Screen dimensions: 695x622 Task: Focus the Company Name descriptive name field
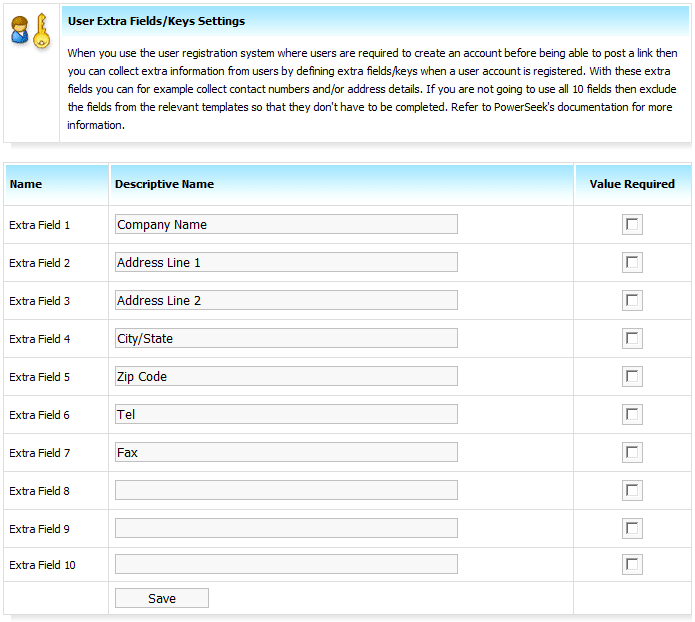click(286, 224)
